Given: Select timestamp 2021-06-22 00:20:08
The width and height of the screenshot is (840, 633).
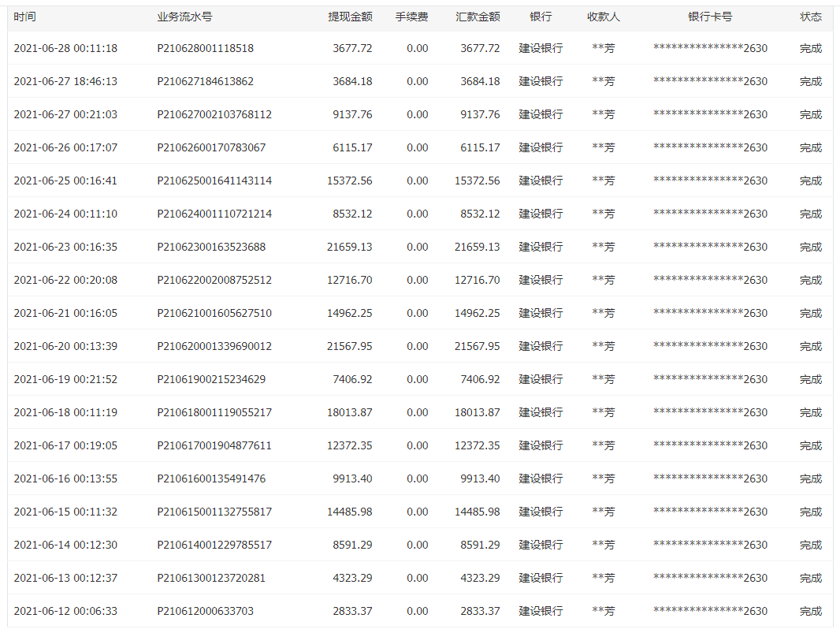Looking at the screenshot, I should [x=65, y=280].
